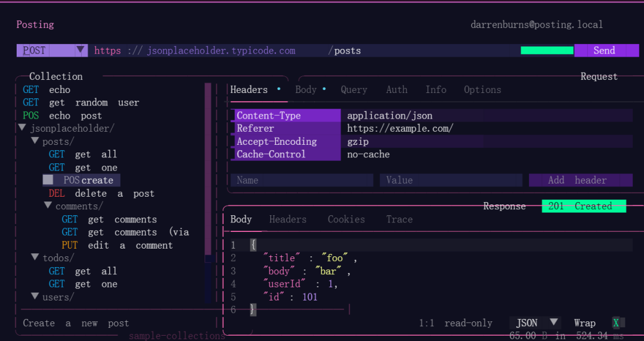Open the get random user request

click(x=81, y=103)
